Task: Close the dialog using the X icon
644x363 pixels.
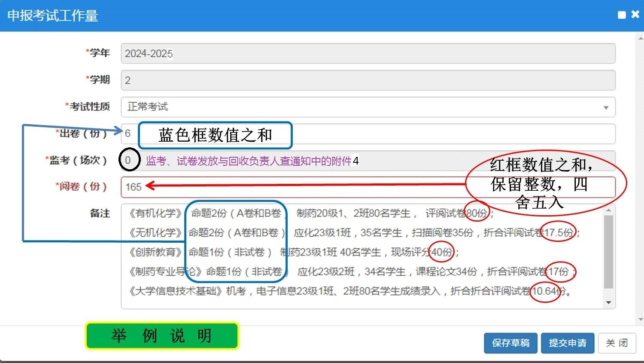Action: (635, 15)
